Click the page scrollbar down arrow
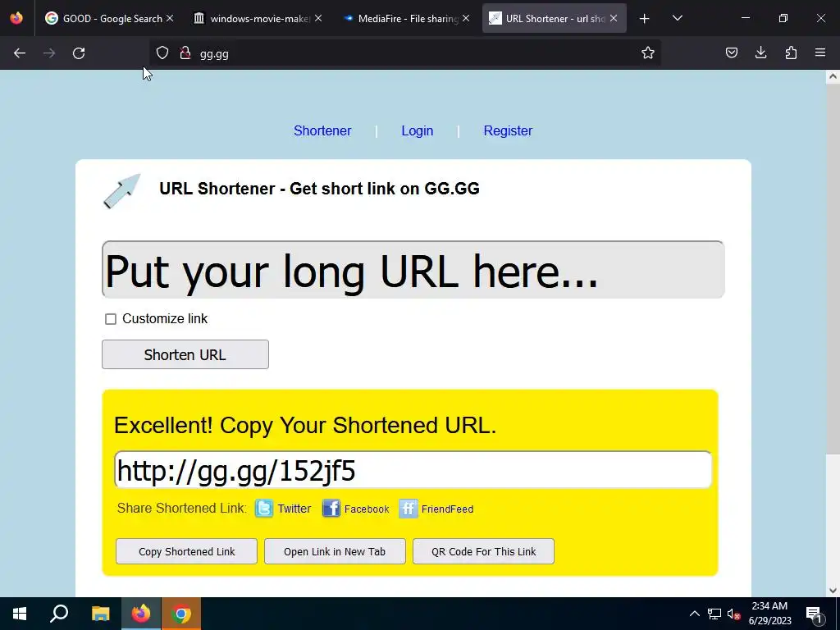 [x=833, y=591]
